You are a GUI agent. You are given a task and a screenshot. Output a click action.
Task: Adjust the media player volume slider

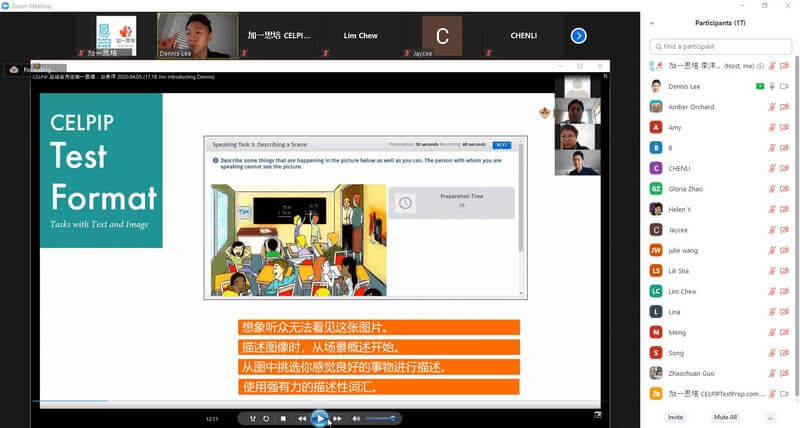[x=379, y=418]
